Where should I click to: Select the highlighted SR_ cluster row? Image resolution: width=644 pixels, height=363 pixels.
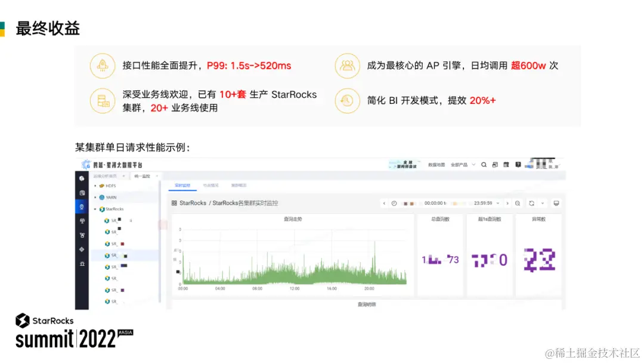(x=123, y=256)
